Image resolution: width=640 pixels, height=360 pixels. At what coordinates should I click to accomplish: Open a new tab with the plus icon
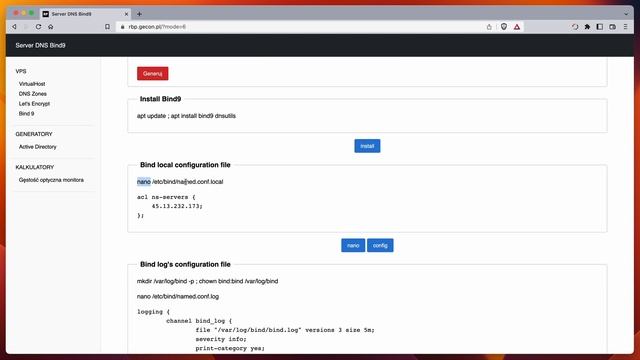[139, 14]
